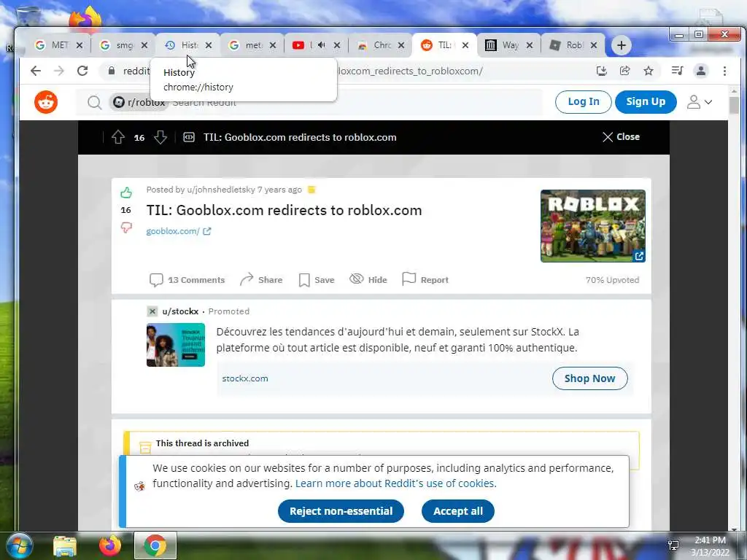Click the network icon in the system tray
The width and height of the screenshot is (747, 560).
coord(673,545)
